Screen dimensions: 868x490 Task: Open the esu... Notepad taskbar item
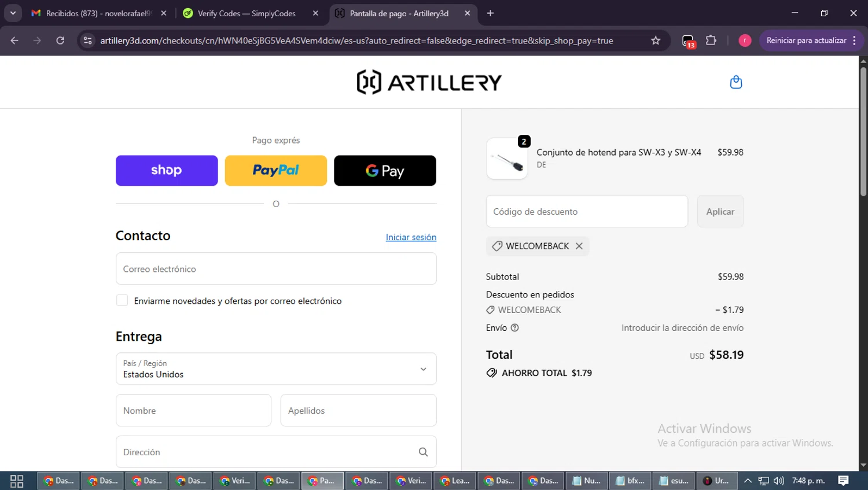[674, 481]
